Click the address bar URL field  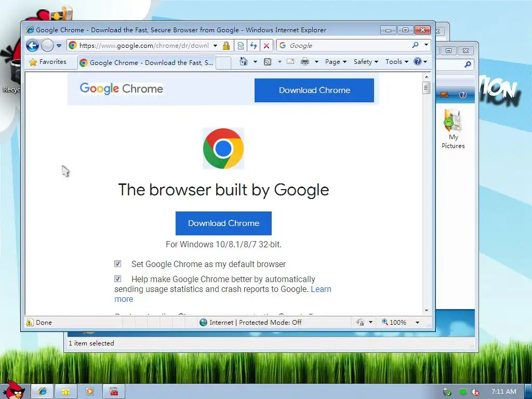pos(144,46)
